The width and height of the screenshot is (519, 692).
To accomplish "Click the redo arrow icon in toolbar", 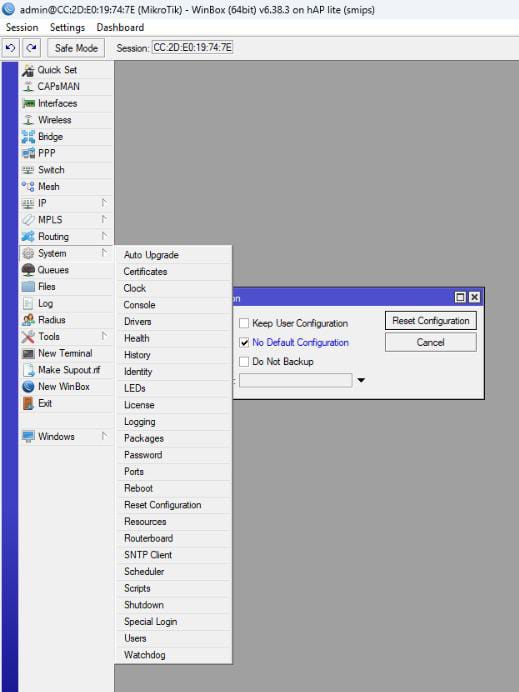I will coord(31,48).
